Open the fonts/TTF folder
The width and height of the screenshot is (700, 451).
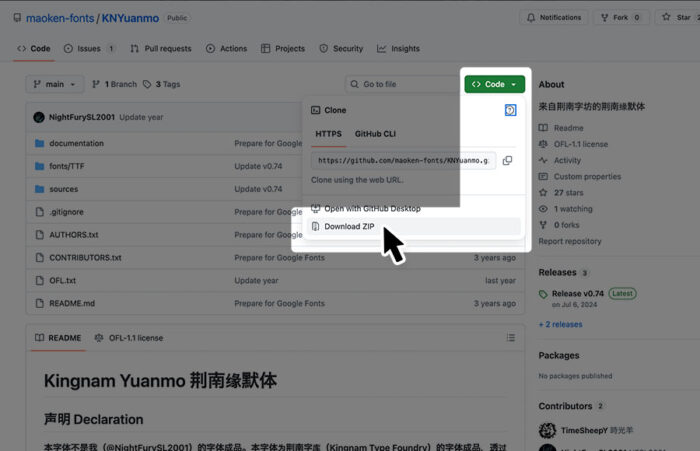tap(67, 166)
